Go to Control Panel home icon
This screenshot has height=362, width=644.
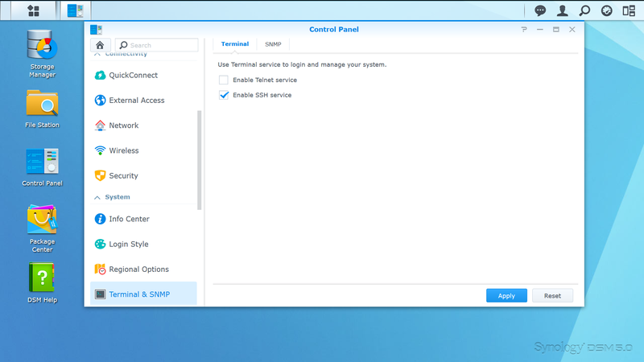[100, 45]
